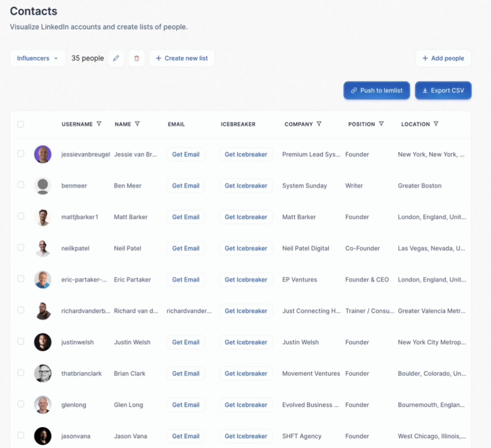Open Eric Partaker's profile avatar

click(43, 279)
